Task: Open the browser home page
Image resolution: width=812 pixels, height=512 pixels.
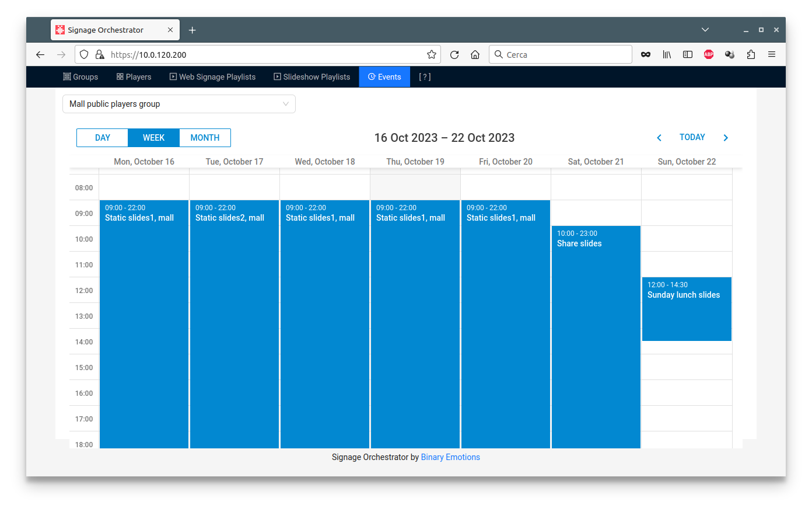Action: 475,54
